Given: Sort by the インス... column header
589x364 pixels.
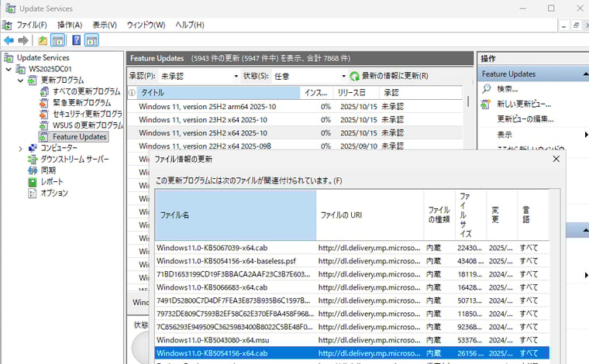Looking at the screenshot, I should [317, 93].
